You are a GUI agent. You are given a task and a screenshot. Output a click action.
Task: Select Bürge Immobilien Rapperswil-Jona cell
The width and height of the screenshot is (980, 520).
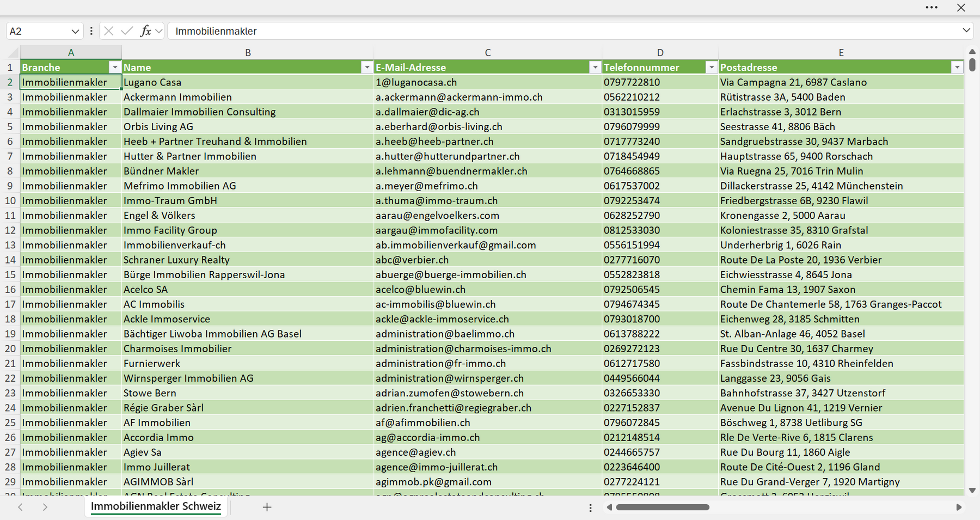(248, 274)
